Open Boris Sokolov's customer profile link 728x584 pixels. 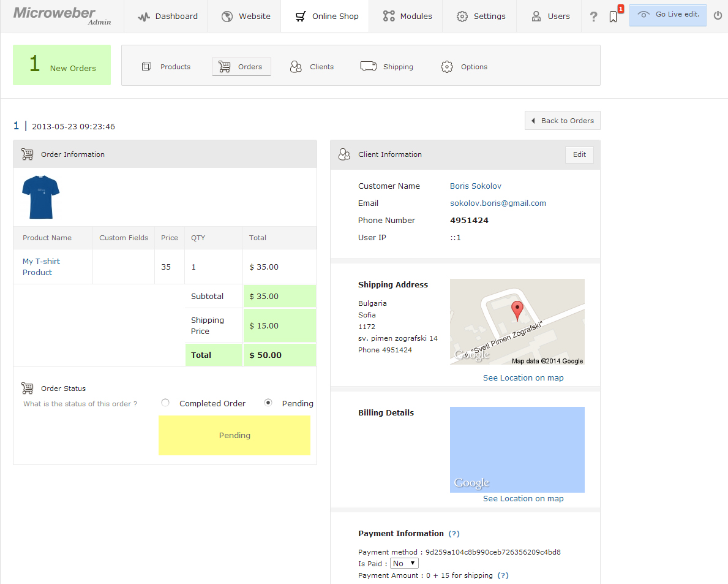[x=475, y=186]
